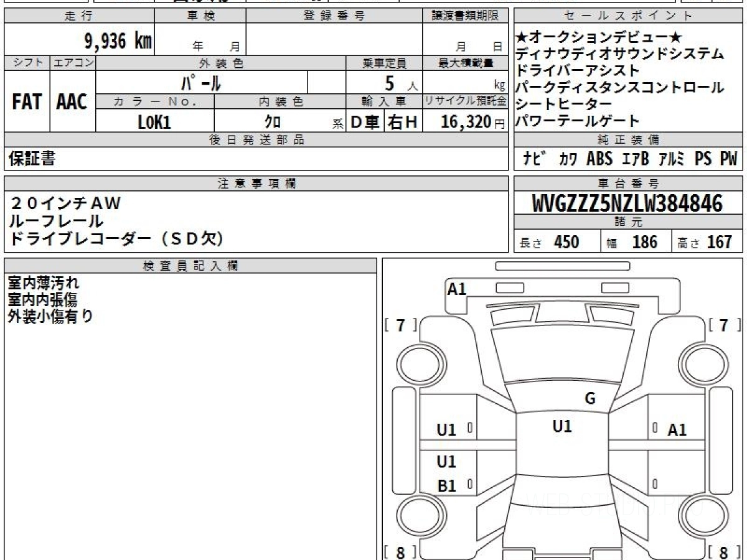Image resolution: width=747 pixels, height=560 pixels.
Task: Select the 20インチAW note
Action: coord(65,203)
